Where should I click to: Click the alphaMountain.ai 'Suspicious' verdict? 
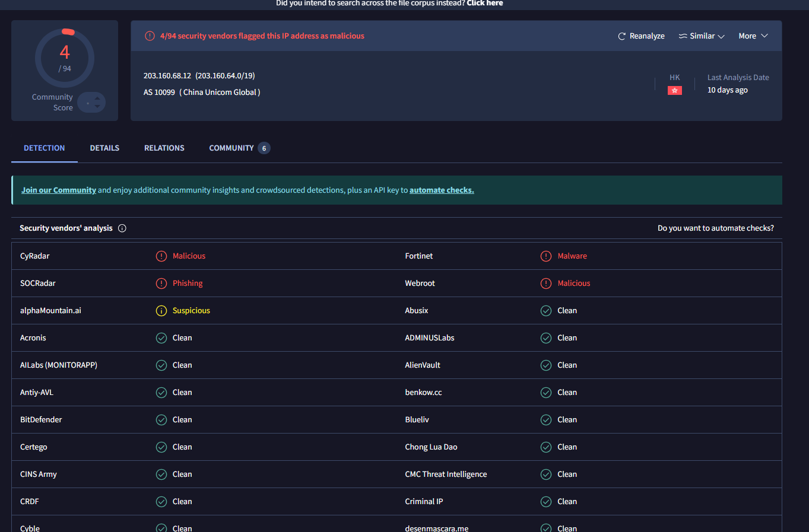click(191, 311)
